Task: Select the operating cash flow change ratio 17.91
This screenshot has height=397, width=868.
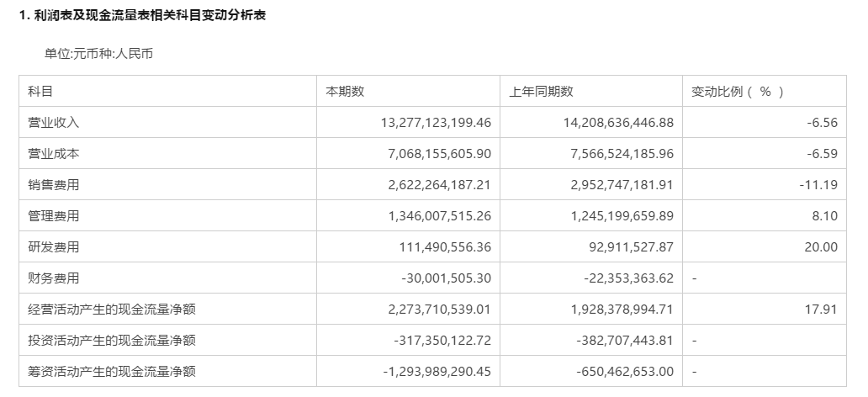Action: click(821, 310)
